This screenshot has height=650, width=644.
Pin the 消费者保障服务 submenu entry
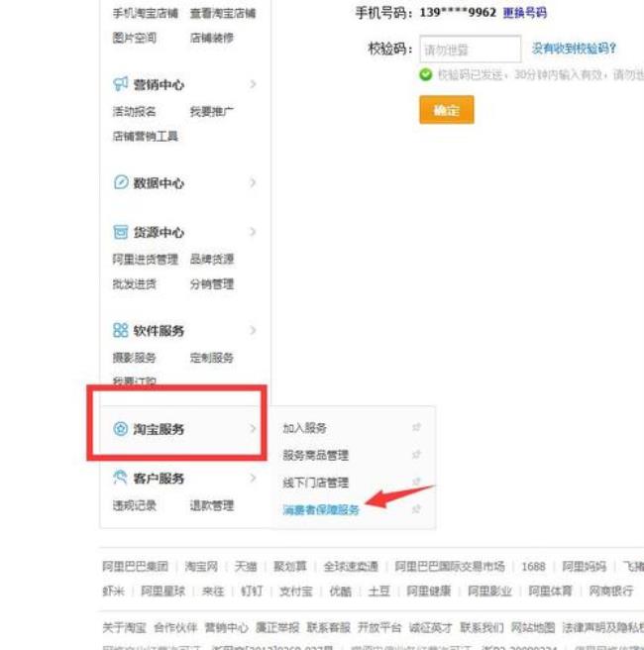[x=416, y=509]
